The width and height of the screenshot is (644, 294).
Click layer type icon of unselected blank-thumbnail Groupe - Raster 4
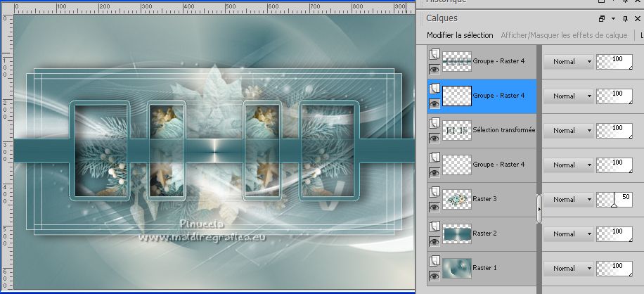click(434, 158)
